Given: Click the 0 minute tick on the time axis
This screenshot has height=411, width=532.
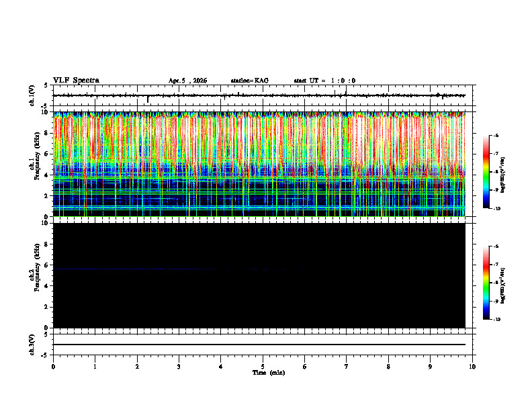Looking at the screenshot, I should click(53, 367).
